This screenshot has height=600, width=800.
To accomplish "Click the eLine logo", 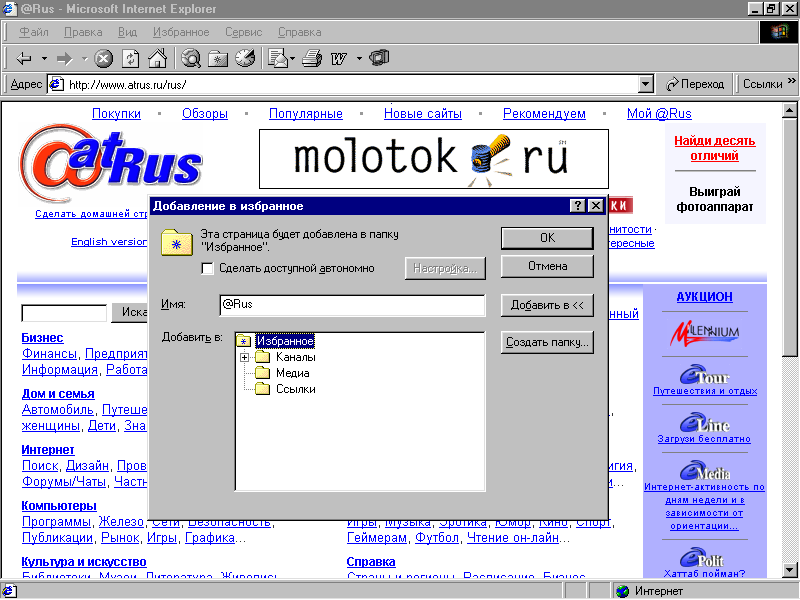I will coord(704,422).
